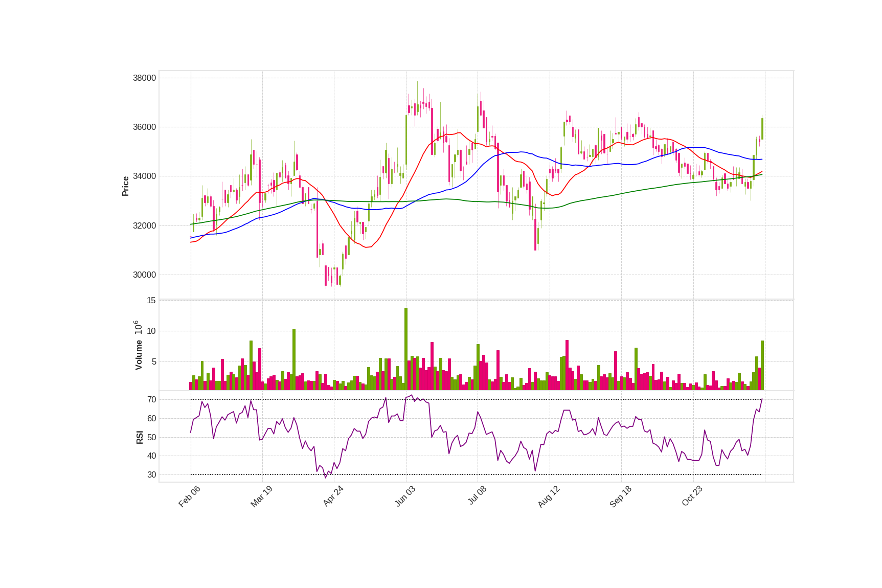This screenshot has width=882, height=588.
Task: Click the 34000 price axis label
Action: (144, 176)
